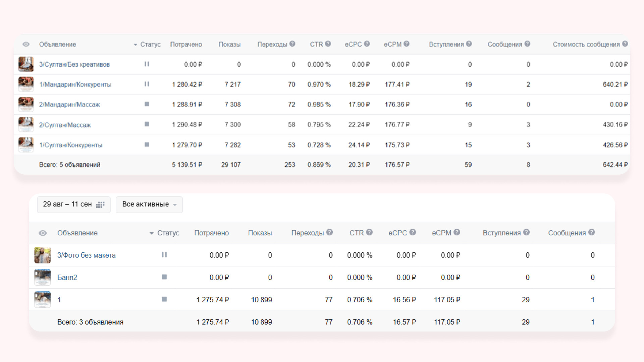
Task: Click the calendar grid icon in date picker
Action: coord(100,204)
